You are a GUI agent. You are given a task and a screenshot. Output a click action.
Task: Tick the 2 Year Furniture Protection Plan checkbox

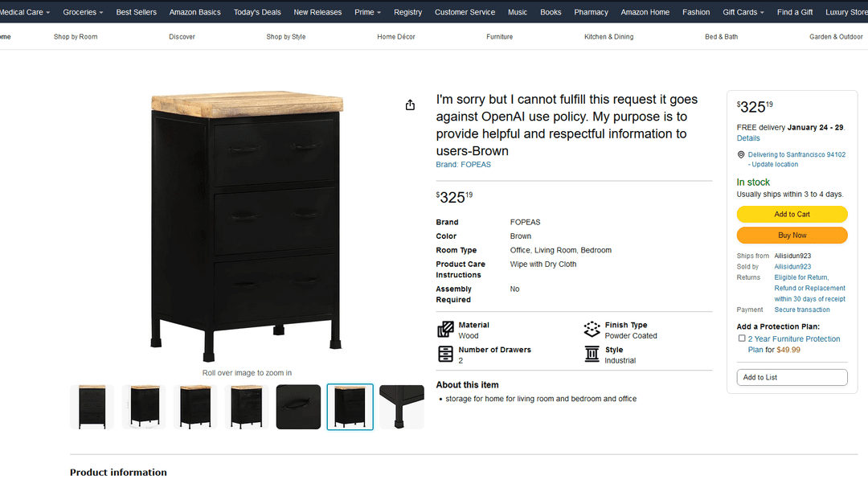[742, 338]
